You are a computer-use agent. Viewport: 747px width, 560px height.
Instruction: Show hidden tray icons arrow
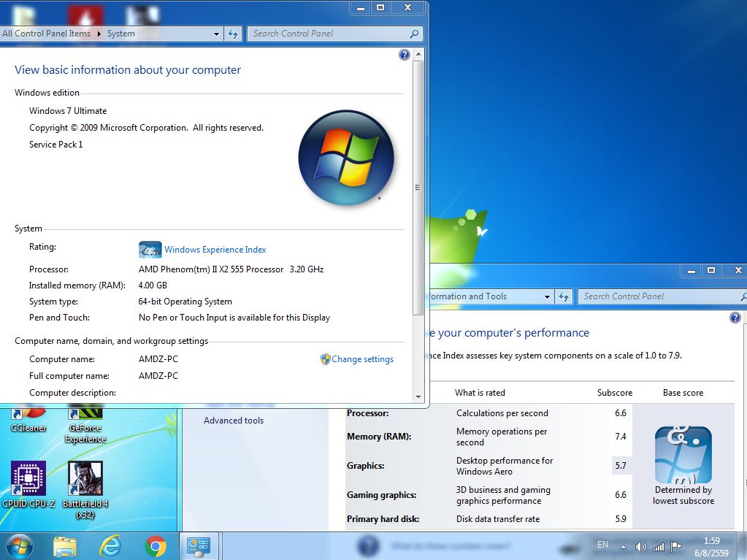[623, 547]
